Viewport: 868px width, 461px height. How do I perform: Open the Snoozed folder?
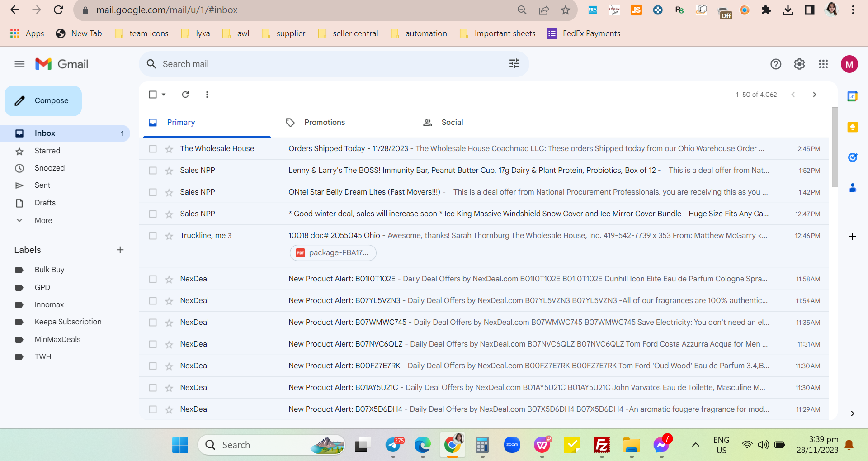(65, 168)
